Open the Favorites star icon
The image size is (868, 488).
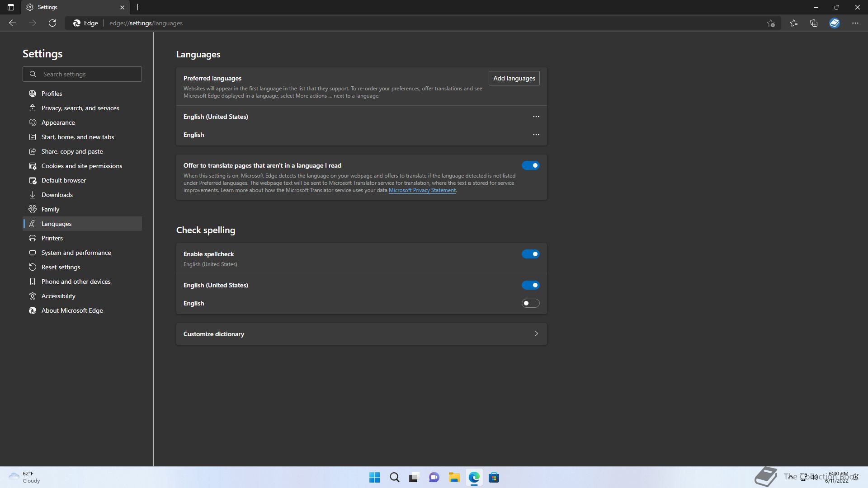click(x=794, y=23)
